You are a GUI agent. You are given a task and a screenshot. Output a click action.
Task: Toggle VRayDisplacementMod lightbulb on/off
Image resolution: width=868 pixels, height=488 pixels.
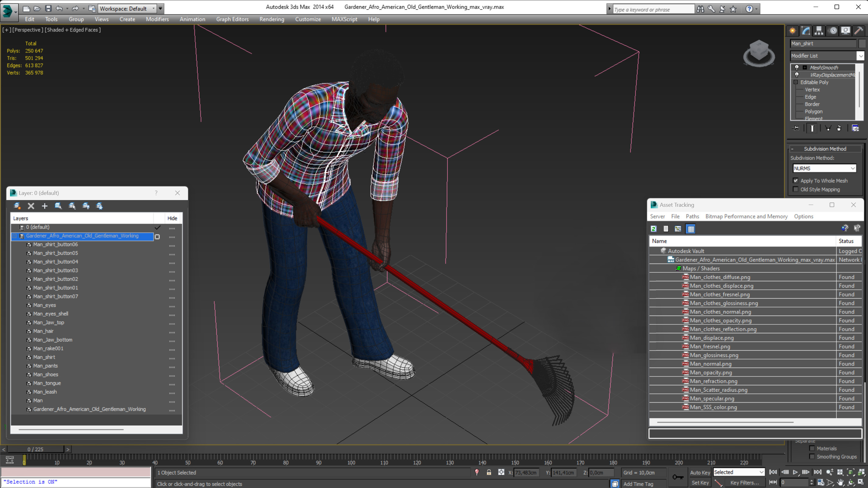(x=797, y=75)
